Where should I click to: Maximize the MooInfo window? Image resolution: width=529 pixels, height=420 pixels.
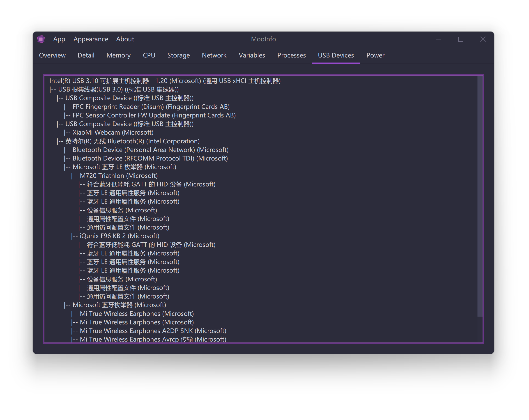[x=460, y=39]
